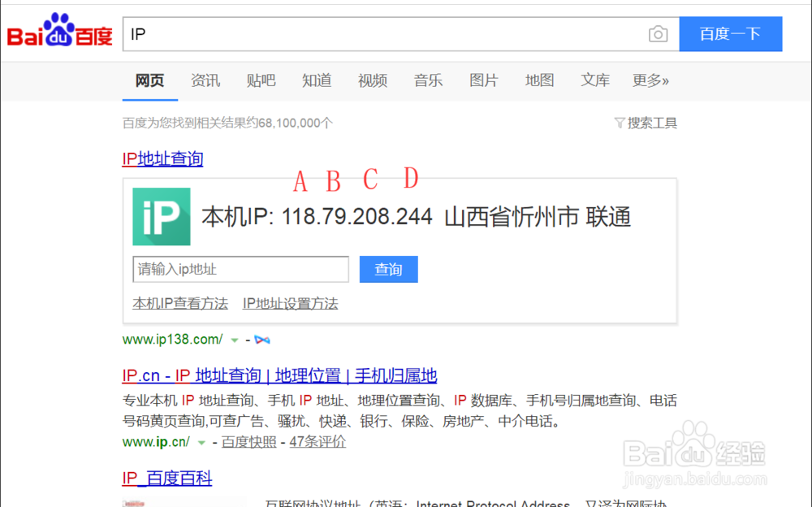Image resolution: width=812 pixels, height=507 pixels.
Task: Click result count text 68,100,000个
Action: click(296, 123)
